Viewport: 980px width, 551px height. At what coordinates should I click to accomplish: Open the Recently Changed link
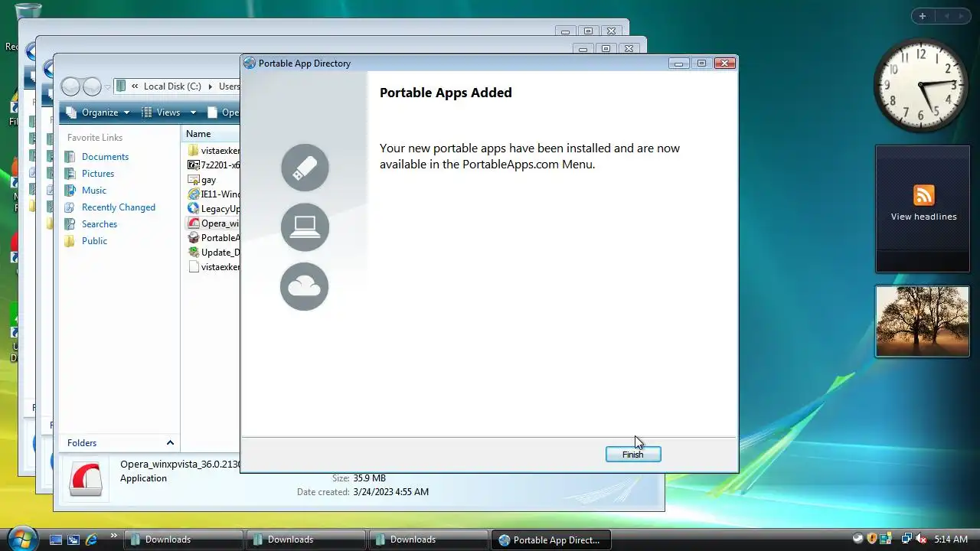[x=119, y=207]
